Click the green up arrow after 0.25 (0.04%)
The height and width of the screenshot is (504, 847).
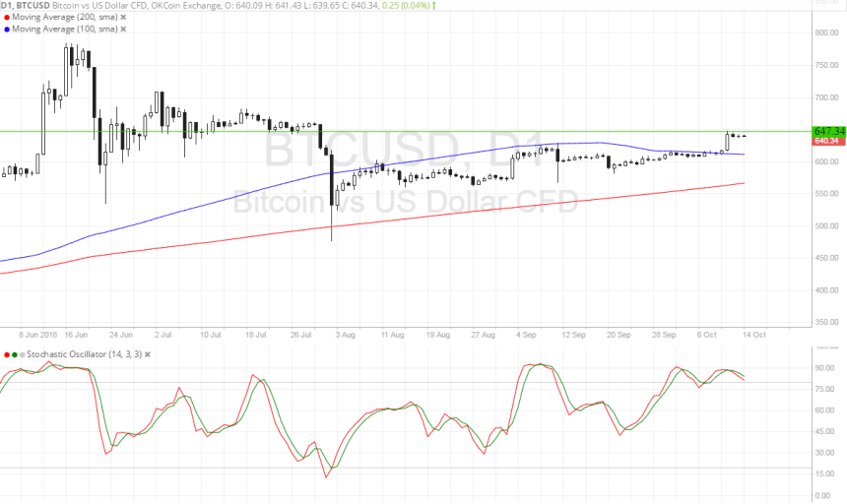pyautogui.click(x=433, y=5)
